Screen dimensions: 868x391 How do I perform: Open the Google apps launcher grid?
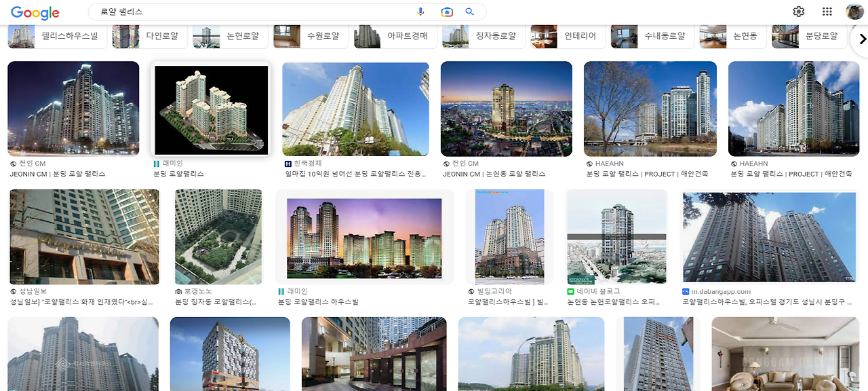point(827,11)
